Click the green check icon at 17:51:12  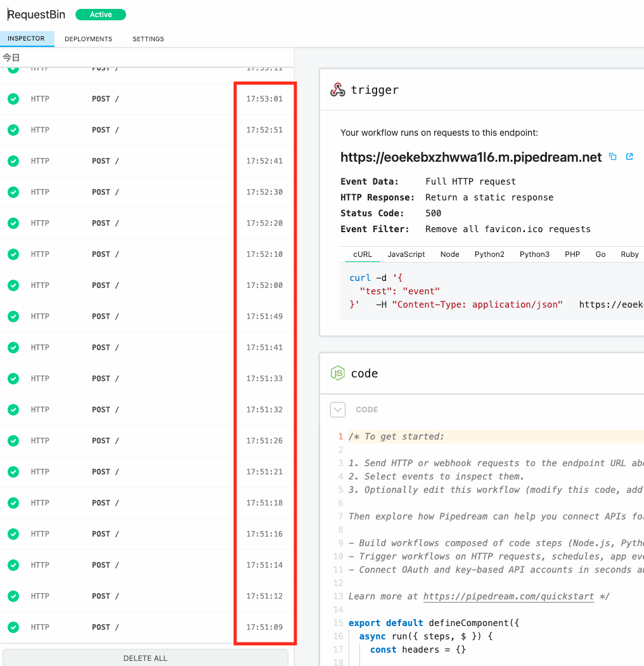click(x=13, y=596)
